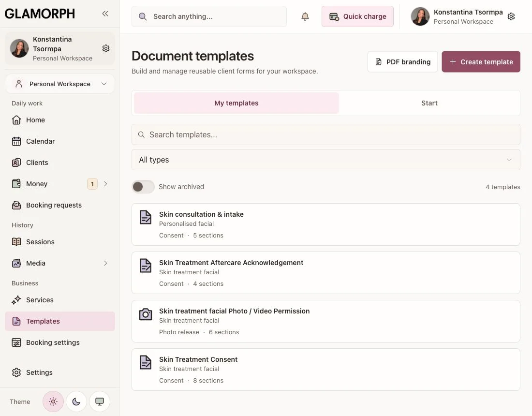
Task: Click the Booking requests inbox icon
Action: click(16, 205)
